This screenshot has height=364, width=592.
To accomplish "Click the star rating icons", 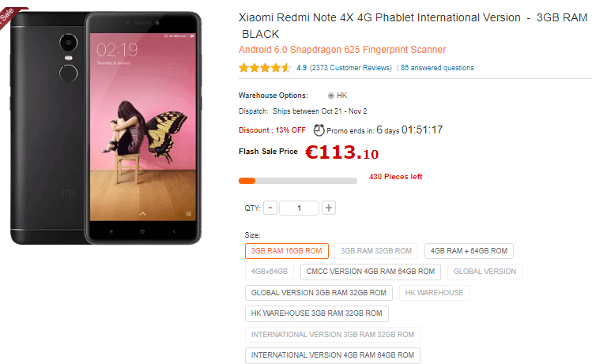I will (265, 68).
